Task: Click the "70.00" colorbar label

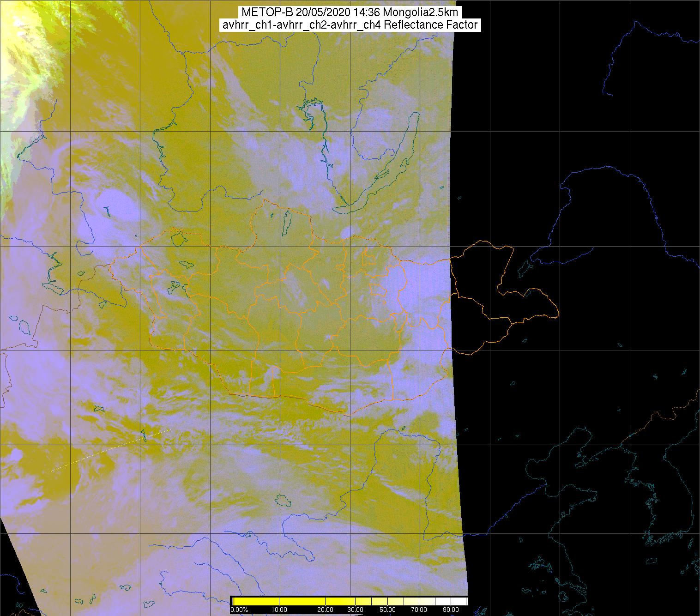Action: coord(419,610)
